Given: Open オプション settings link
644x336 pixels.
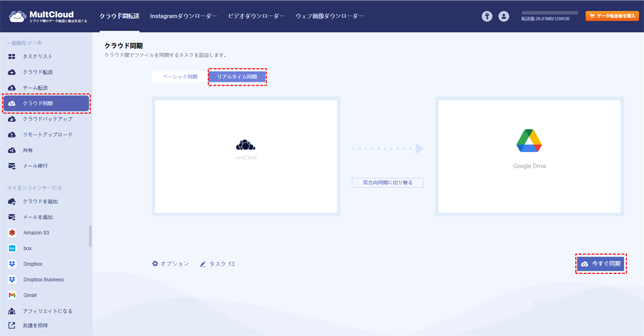Looking at the screenshot, I should point(174,264).
